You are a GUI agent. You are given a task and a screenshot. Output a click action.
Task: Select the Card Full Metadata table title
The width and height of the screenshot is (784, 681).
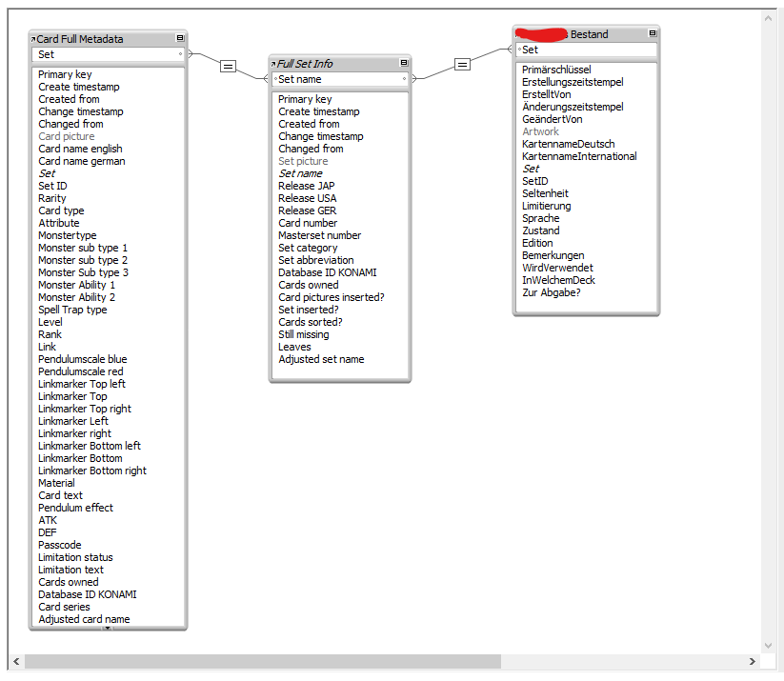[80, 39]
